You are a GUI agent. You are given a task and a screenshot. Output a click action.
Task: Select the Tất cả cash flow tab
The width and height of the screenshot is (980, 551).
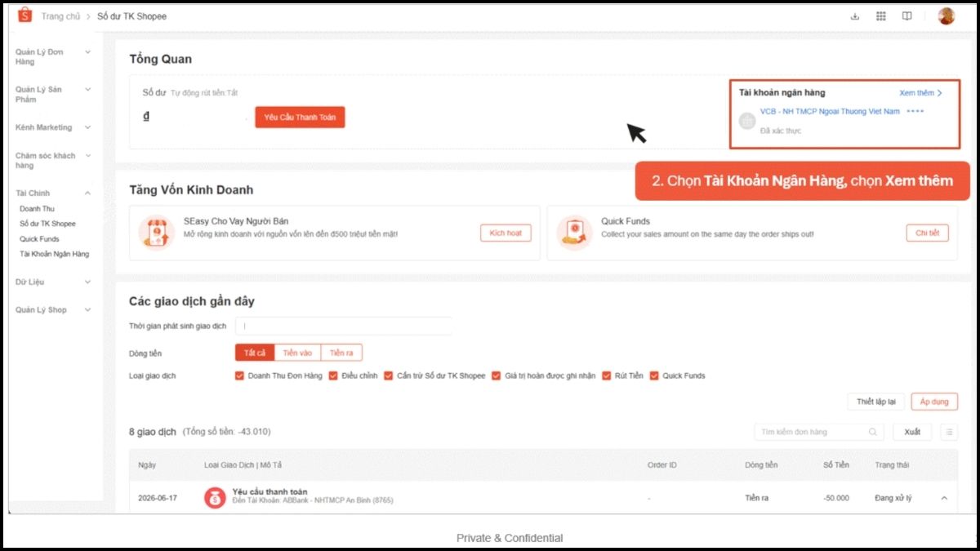[255, 353]
